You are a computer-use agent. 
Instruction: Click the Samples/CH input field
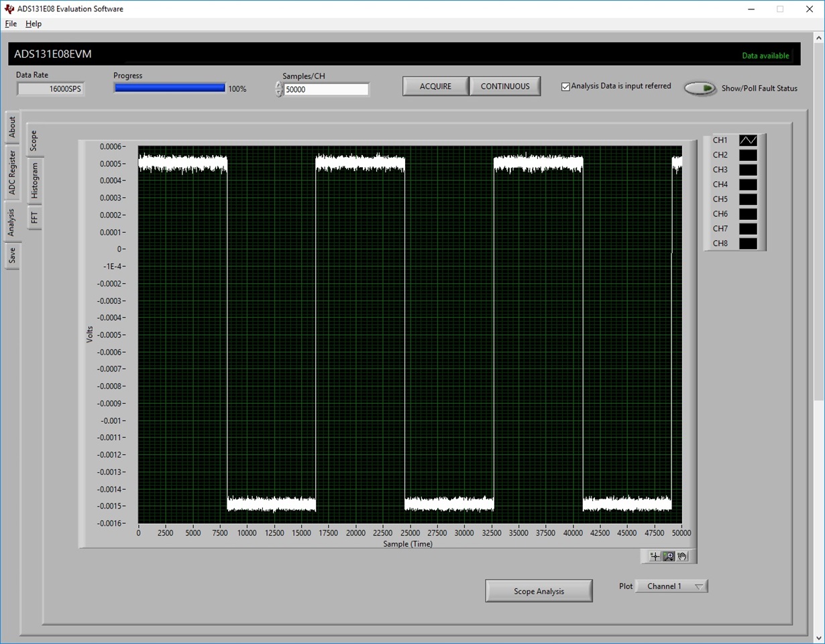click(x=326, y=89)
